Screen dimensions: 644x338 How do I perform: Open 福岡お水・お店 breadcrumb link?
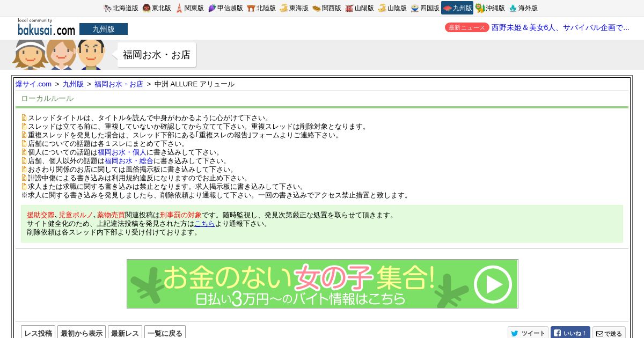click(x=119, y=84)
